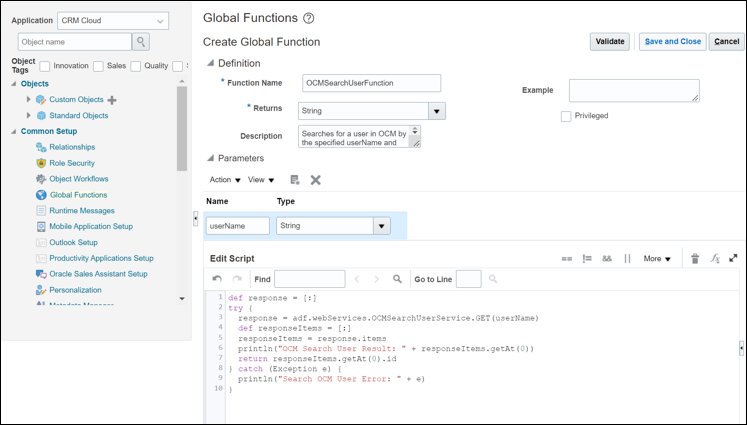
Task: Click the Runtime Messages icon
Action: click(x=41, y=211)
